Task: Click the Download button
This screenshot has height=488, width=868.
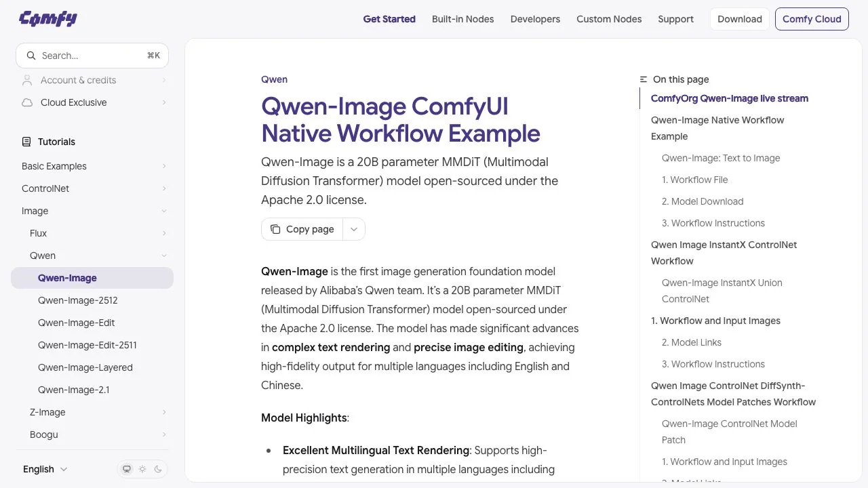Action: tap(740, 19)
